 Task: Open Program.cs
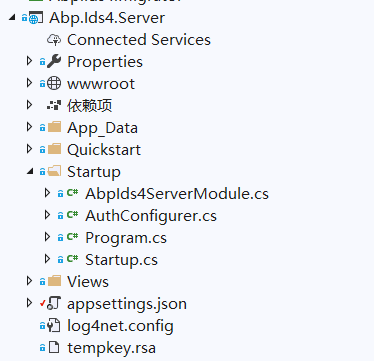click(126, 238)
